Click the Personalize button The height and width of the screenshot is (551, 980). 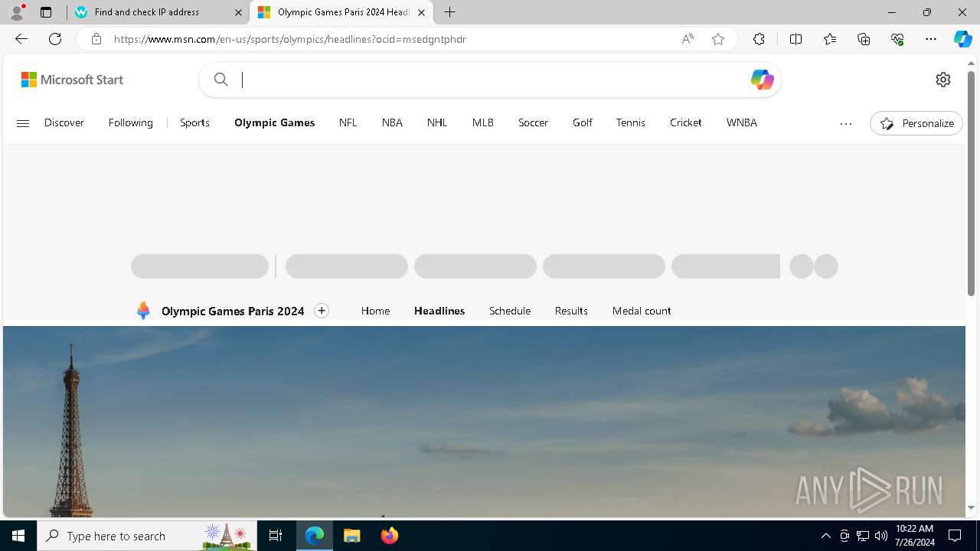(916, 123)
